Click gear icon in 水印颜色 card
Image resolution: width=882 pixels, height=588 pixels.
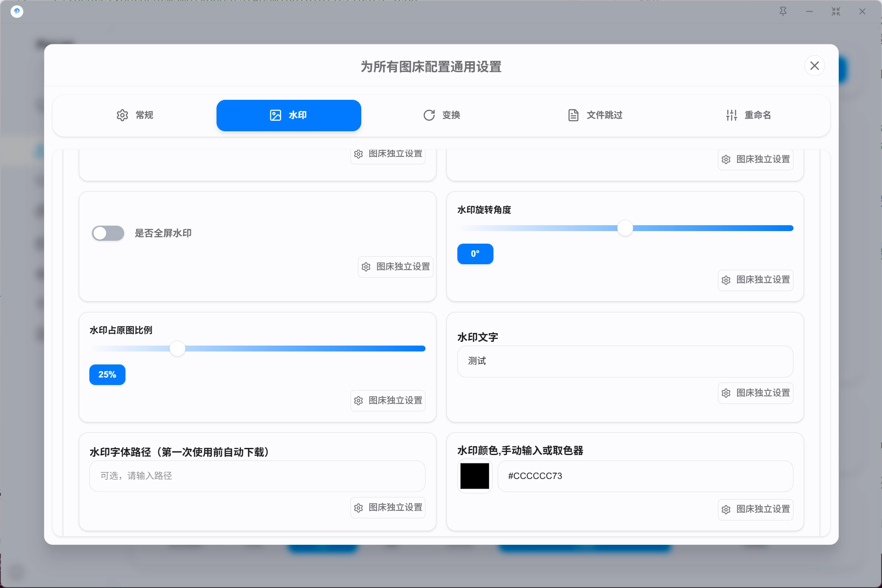(x=726, y=510)
